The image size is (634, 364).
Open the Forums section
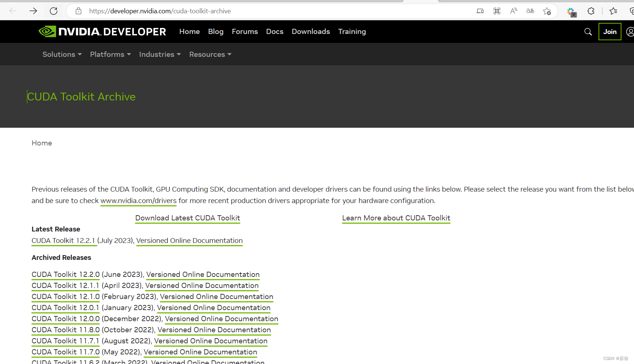(245, 31)
